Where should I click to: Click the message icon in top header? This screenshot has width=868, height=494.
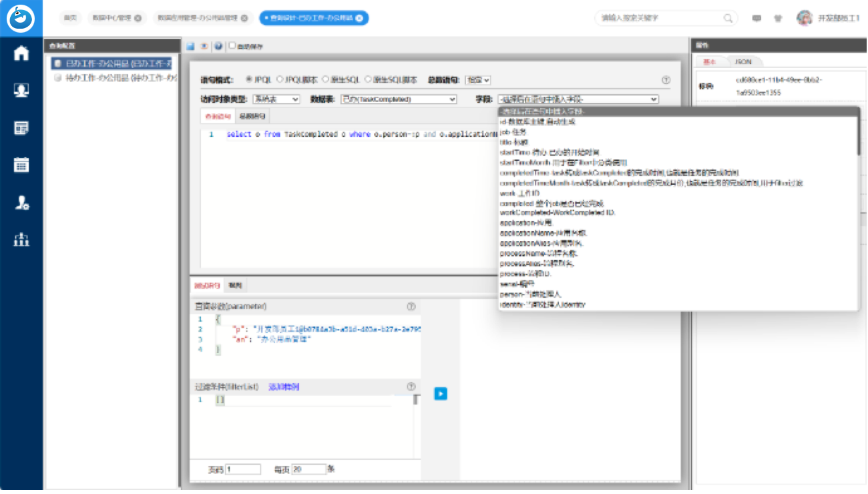(x=756, y=19)
